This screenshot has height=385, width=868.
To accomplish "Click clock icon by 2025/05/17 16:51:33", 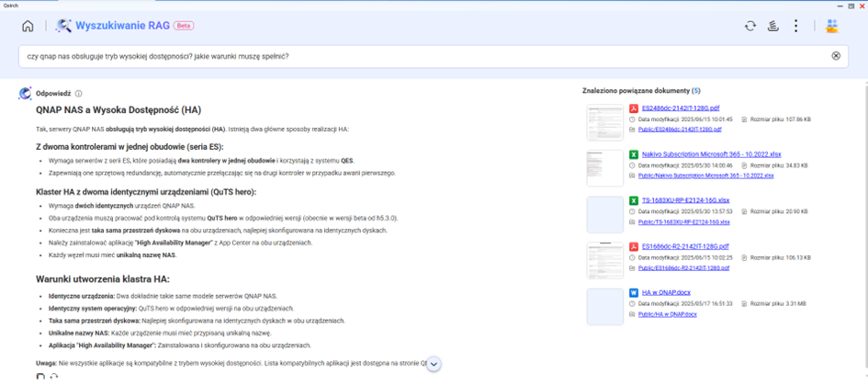I will pos(633,303).
